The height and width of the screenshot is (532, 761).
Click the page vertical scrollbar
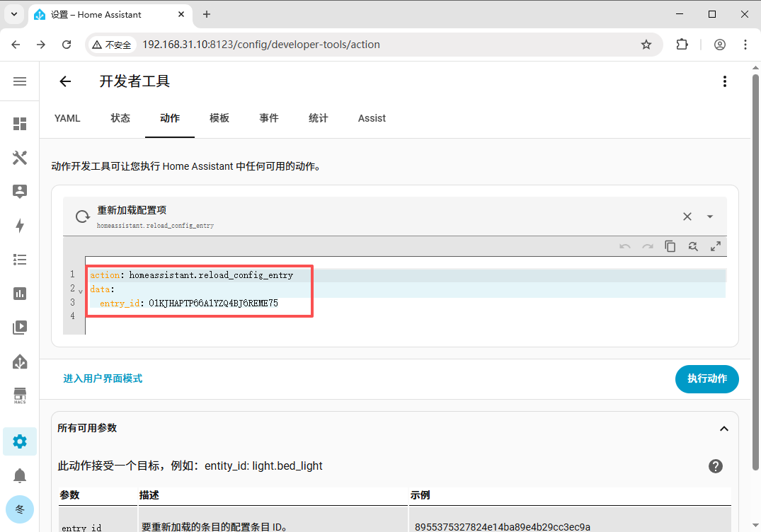click(x=755, y=272)
